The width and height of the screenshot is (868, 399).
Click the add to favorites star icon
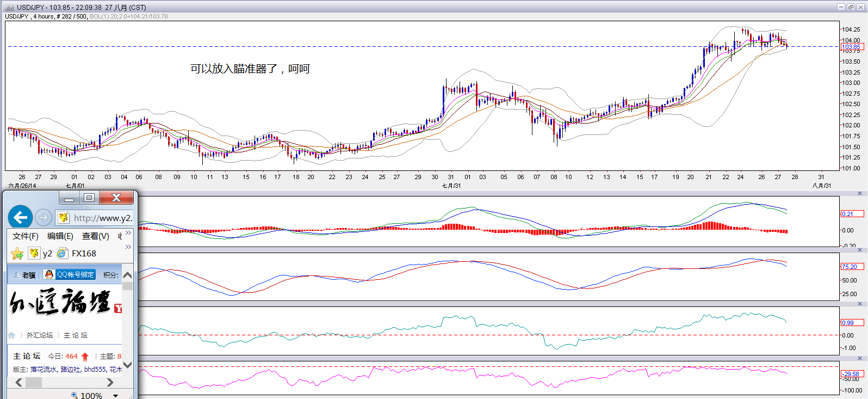point(17,253)
